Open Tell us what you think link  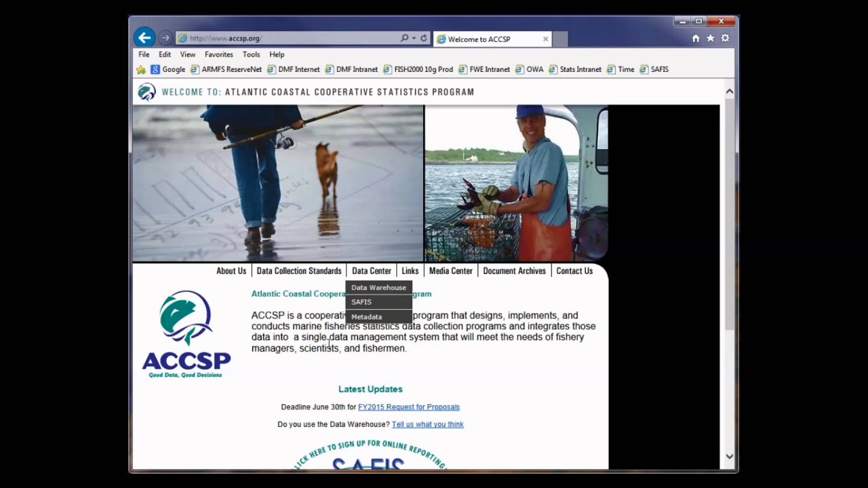click(x=428, y=424)
